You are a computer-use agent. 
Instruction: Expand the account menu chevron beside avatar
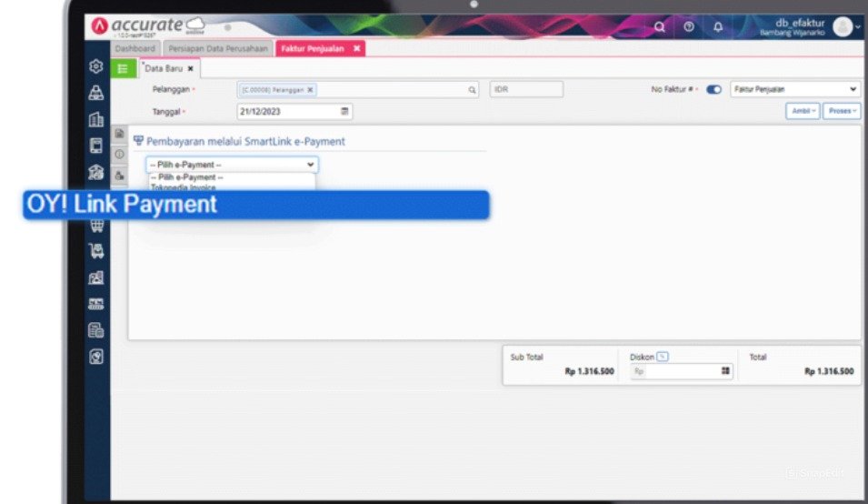(857, 27)
